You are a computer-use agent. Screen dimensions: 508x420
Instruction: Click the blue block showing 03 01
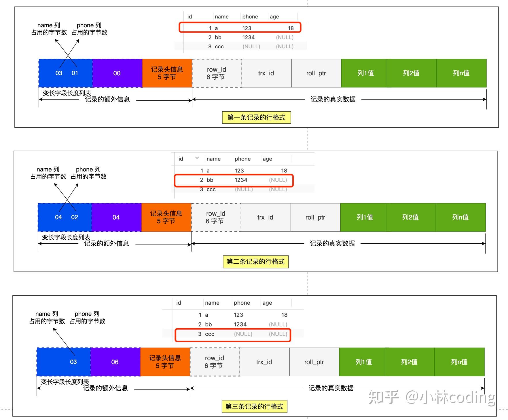tap(66, 73)
